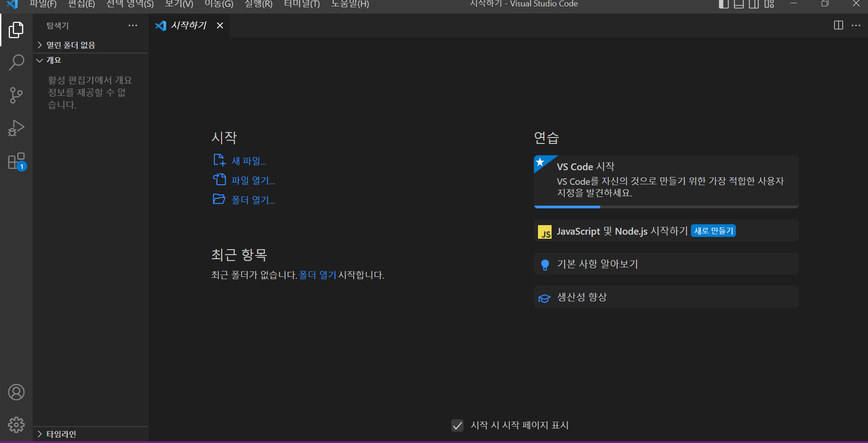Click the lightbulb icon for 기본 사항 알아보기
This screenshot has height=443, width=868.
(545, 265)
